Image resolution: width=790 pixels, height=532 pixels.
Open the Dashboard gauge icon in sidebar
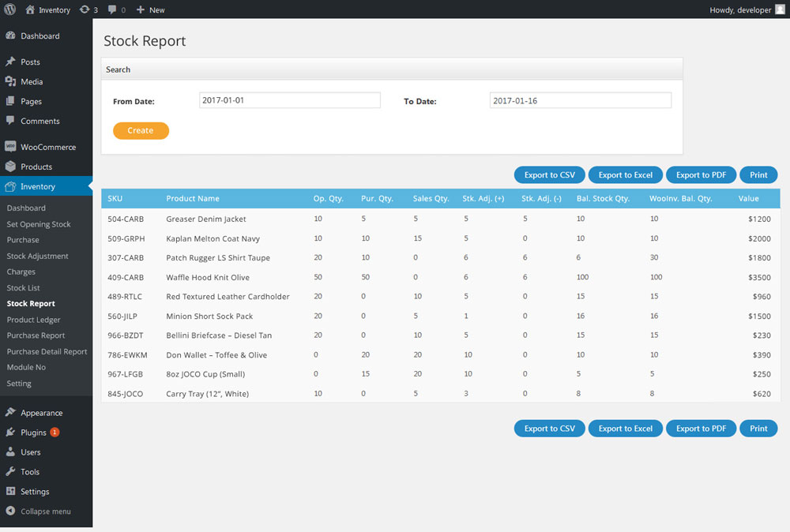point(10,36)
